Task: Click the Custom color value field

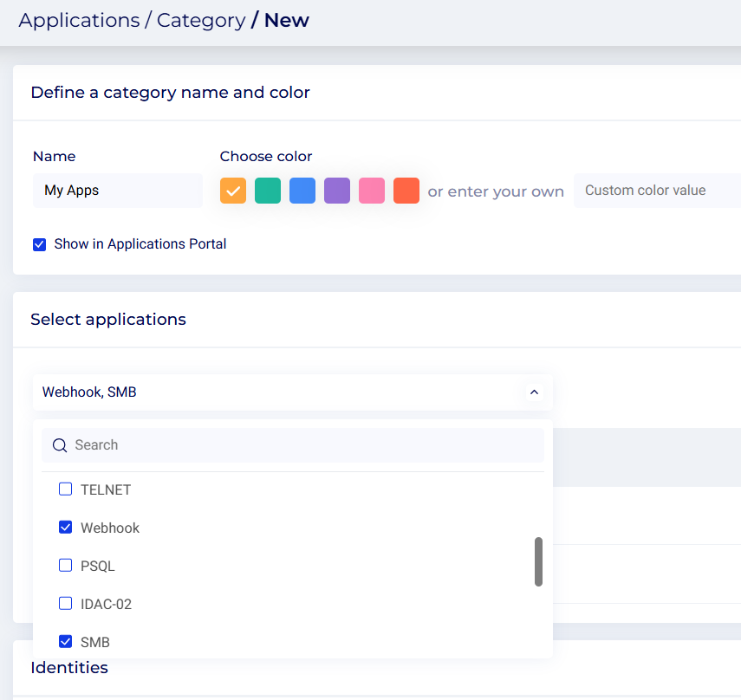Action: (657, 191)
